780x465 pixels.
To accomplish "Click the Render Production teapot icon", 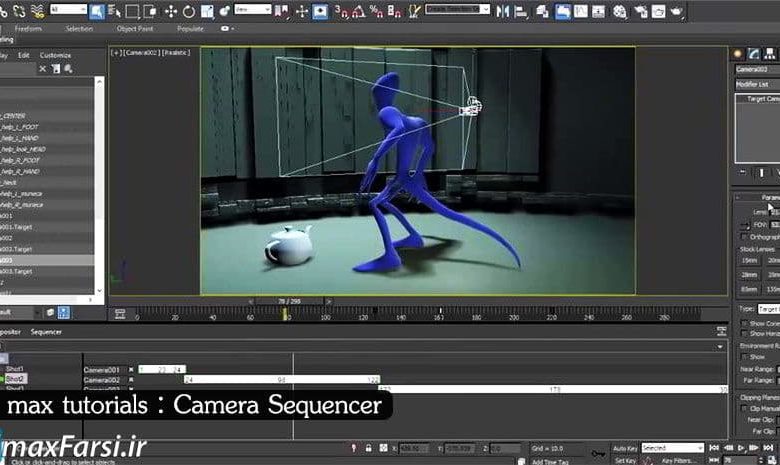I will [x=676, y=11].
